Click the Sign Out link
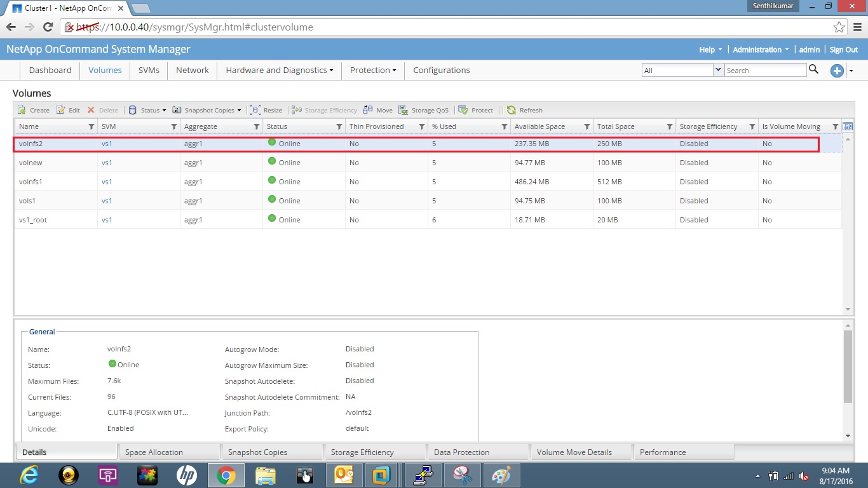868x488 pixels. (843, 49)
